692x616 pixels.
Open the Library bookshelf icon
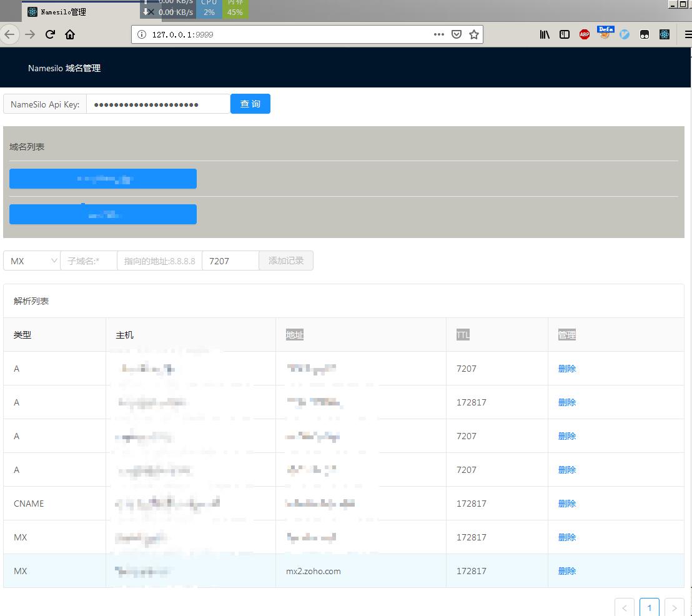coord(545,34)
